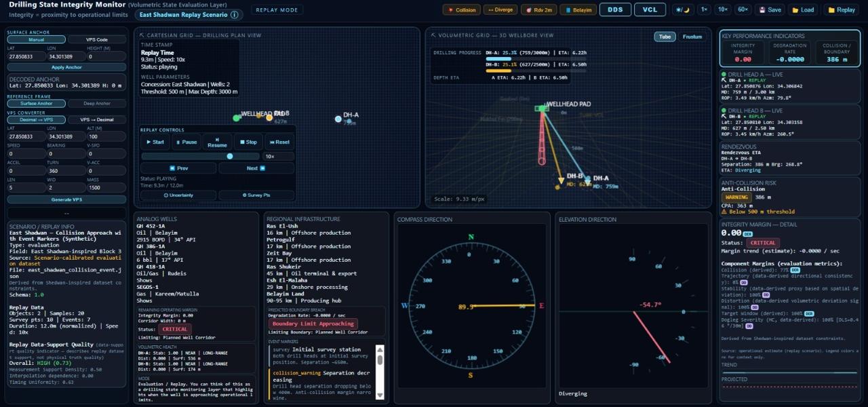Toggle the Survey Pts overlay

256,195
